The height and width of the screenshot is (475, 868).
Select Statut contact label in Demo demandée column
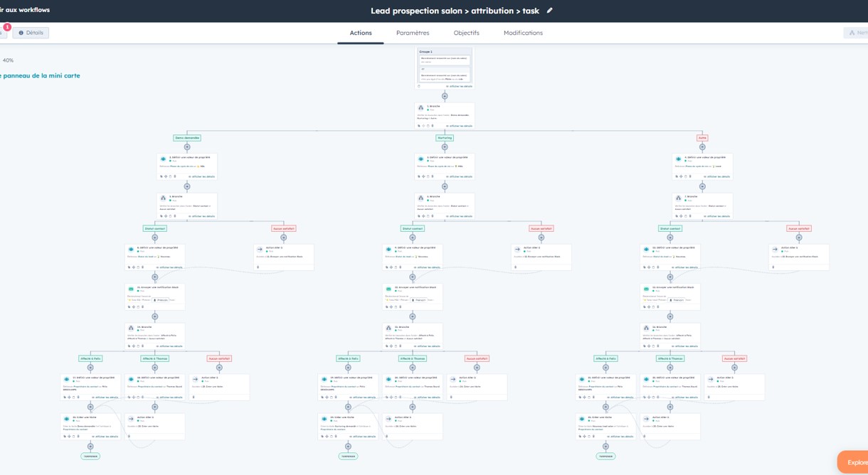point(155,228)
